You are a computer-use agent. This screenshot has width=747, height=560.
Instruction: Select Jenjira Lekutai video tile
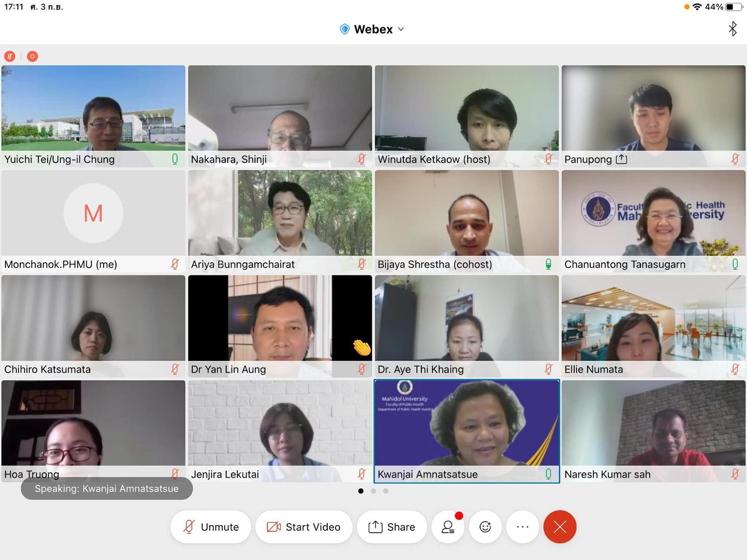pyautogui.click(x=280, y=431)
